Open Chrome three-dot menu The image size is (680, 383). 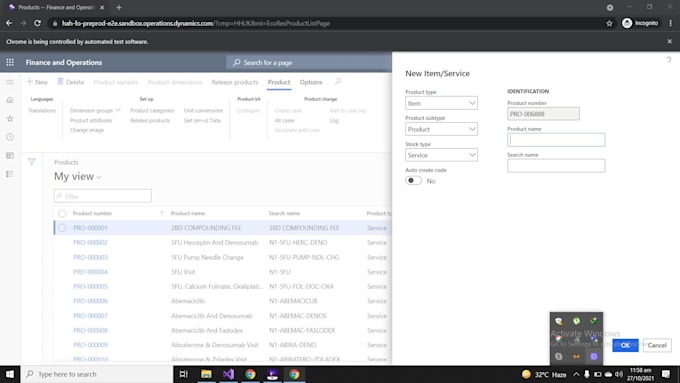[670, 23]
